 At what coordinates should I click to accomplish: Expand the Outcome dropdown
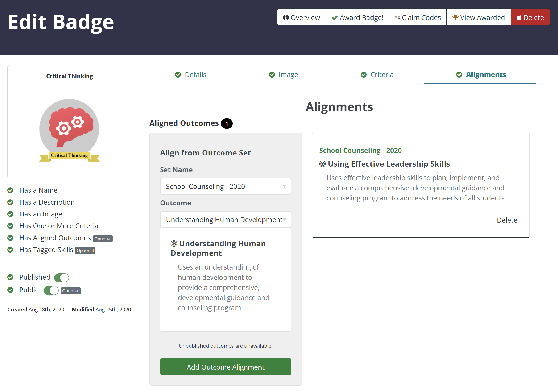226,220
